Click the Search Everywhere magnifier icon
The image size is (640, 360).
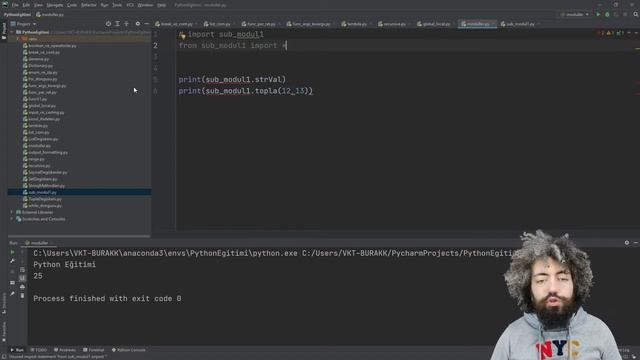click(x=636, y=14)
